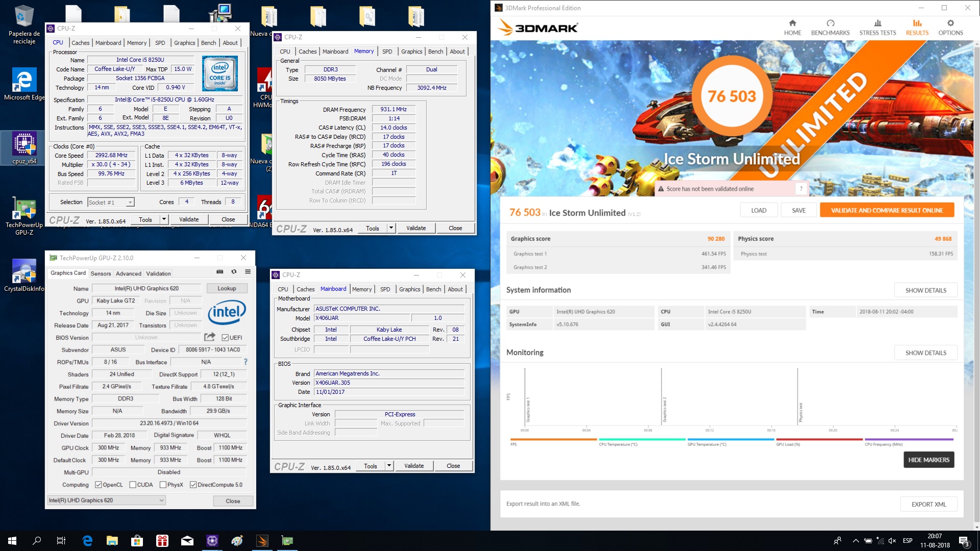Open 3DMark Options gear

coord(950,28)
